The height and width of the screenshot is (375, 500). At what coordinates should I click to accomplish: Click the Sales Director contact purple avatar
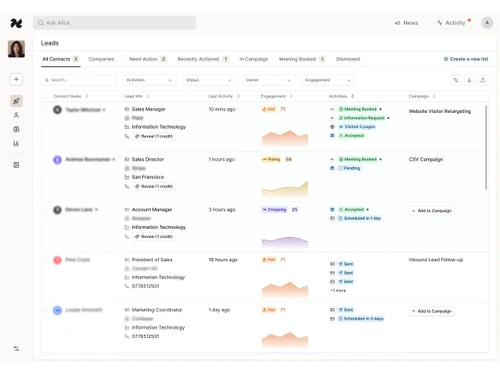pyautogui.click(x=57, y=160)
